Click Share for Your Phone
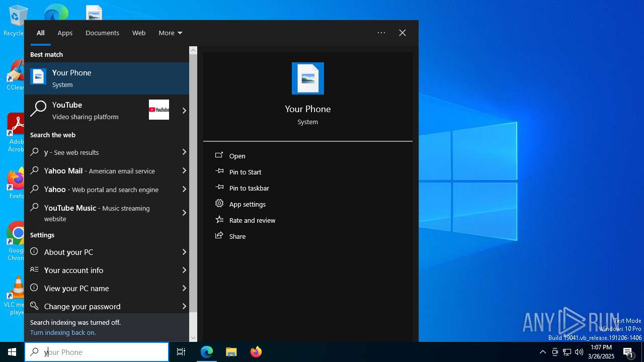The height and width of the screenshot is (362, 644). coord(308,236)
